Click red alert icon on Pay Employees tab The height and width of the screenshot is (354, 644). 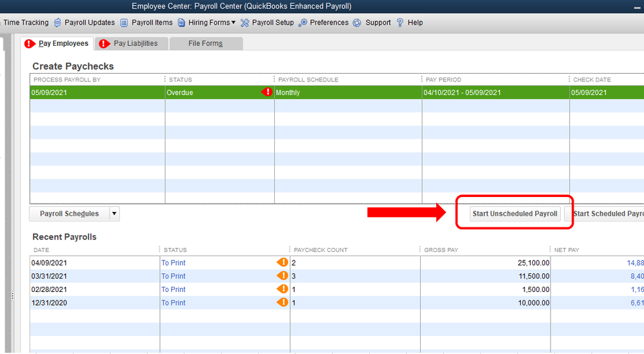pyautogui.click(x=30, y=43)
